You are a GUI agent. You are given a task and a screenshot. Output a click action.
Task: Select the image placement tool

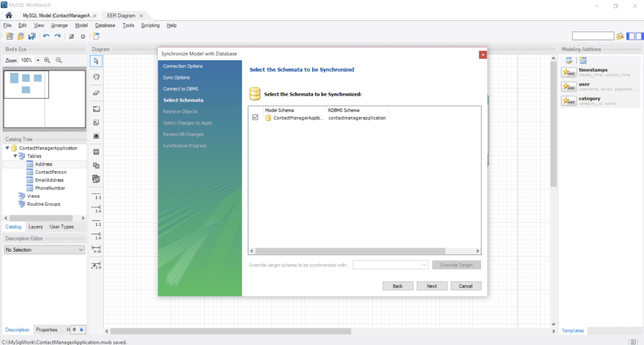96,136
